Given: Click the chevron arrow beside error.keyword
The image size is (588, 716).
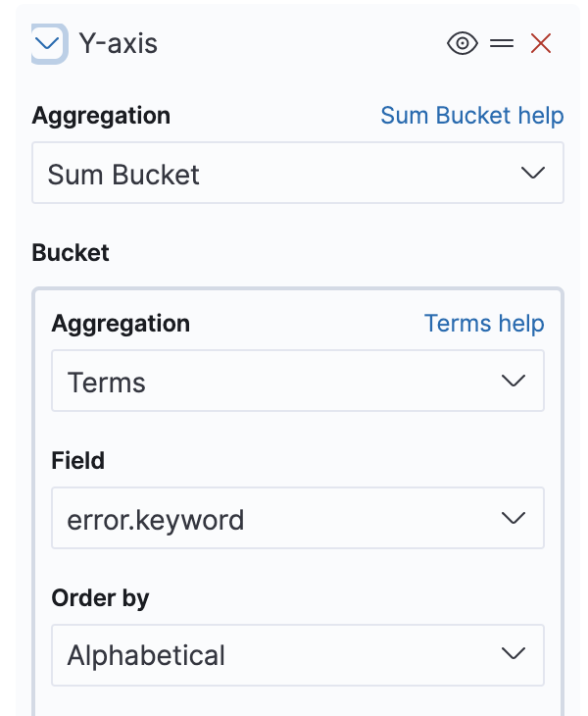Looking at the screenshot, I should click(x=514, y=518).
